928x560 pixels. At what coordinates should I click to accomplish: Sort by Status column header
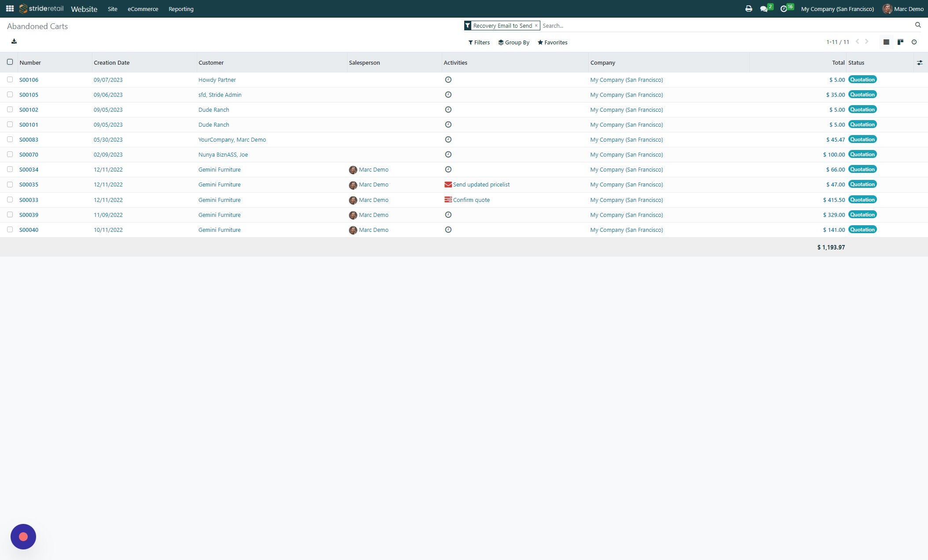pyautogui.click(x=856, y=62)
